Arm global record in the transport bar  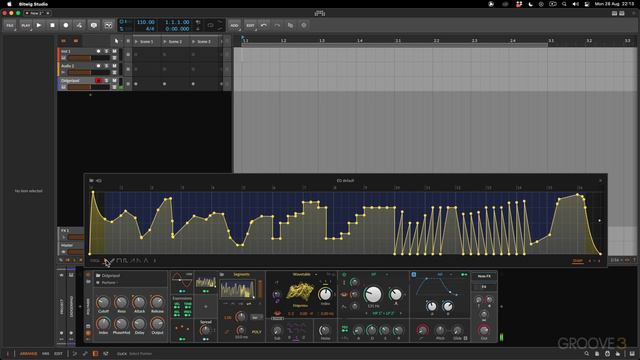(x=66, y=25)
